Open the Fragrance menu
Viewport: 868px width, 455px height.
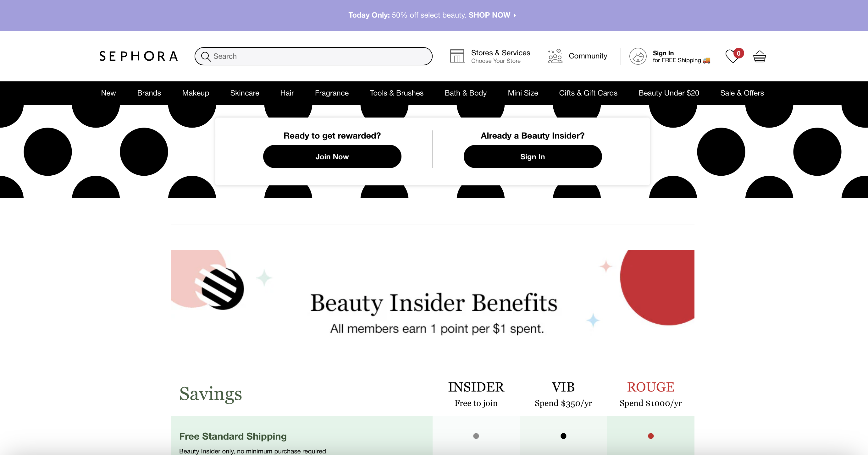332,93
